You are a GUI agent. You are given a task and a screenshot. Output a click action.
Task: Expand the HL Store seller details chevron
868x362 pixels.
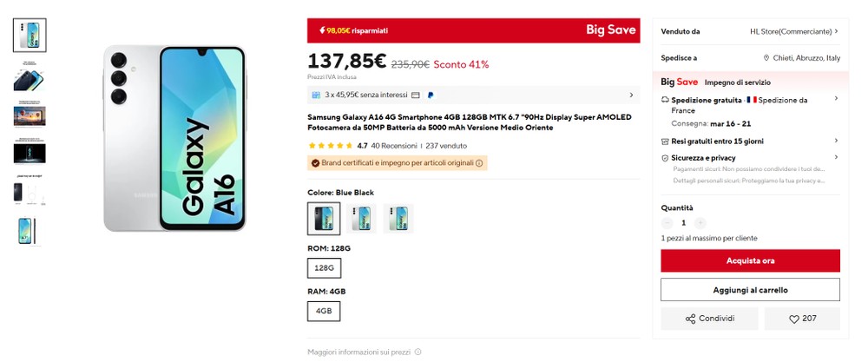point(836,31)
